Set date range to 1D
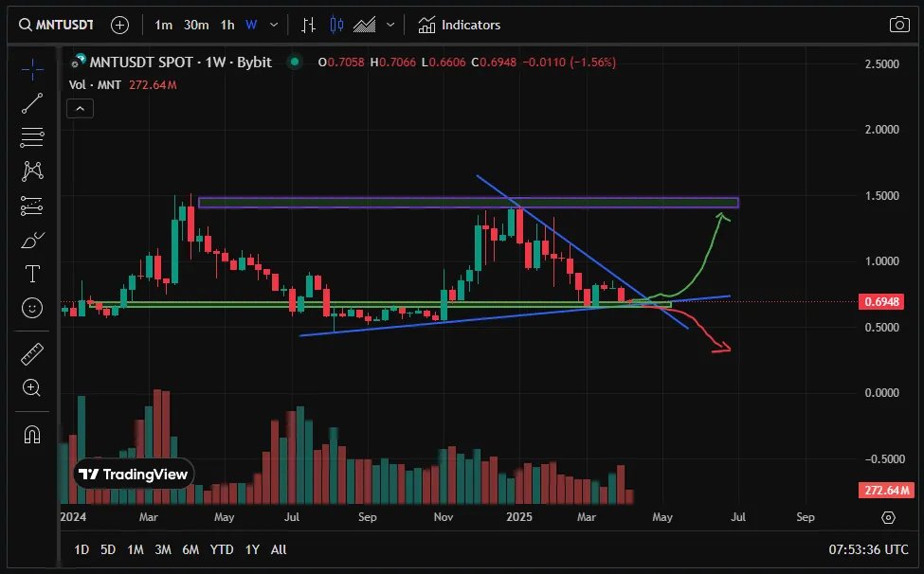Viewport: 924px width, 574px height. pyautogui.click(x=82, y=549)
